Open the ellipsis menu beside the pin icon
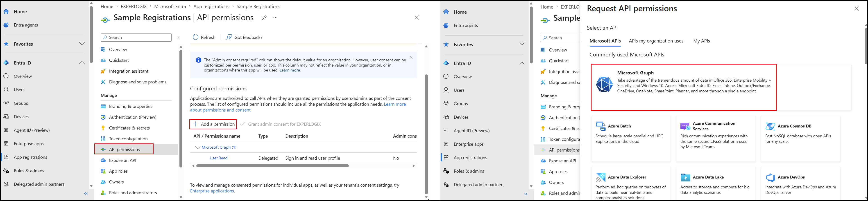This screenshot has width=868, height=201. click(276, 18)
